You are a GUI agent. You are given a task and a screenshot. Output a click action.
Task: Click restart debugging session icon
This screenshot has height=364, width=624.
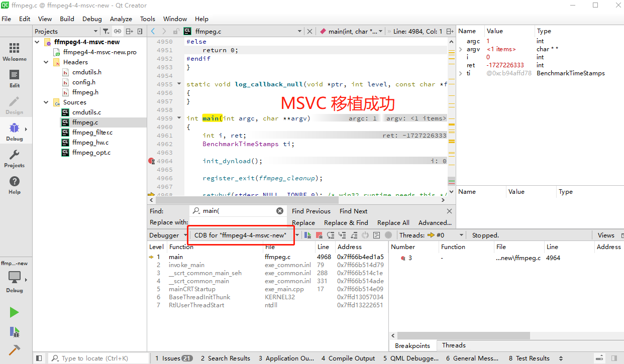[365, 235]
